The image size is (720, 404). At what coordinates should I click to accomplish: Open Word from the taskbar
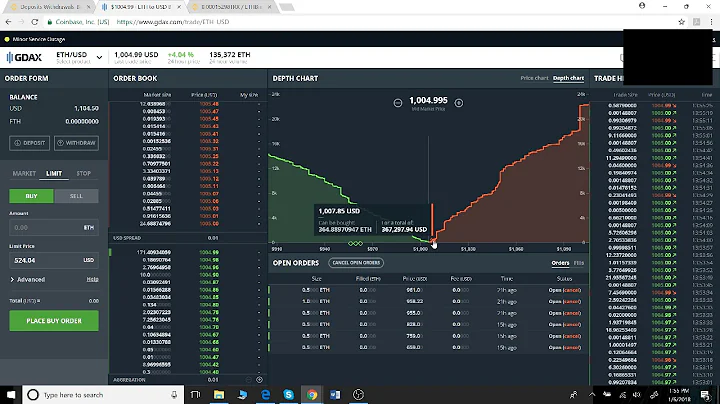pyautogui.click(x=335, y=395)
